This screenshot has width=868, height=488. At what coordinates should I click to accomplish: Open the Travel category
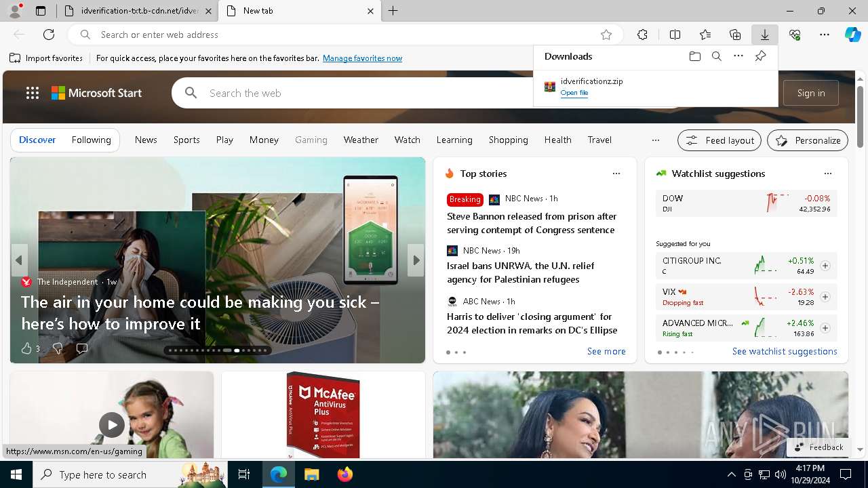pyautogui.click(x=599, y=140)
